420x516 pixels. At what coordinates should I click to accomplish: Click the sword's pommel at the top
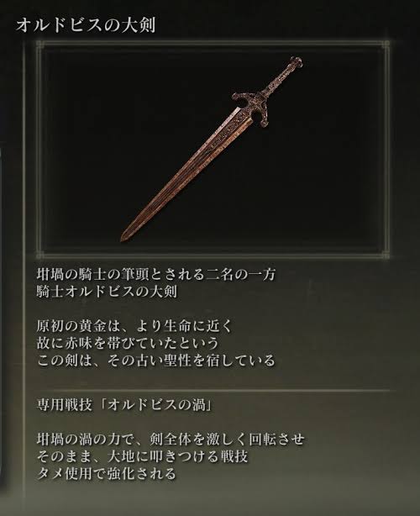pyautogui.click(x=296, y=62)
